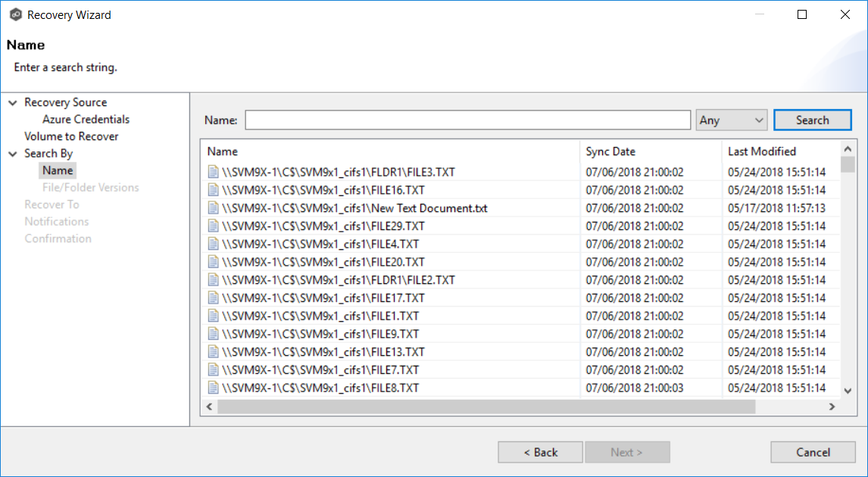Collapse the Recovery Source tree node

[13, 103]
